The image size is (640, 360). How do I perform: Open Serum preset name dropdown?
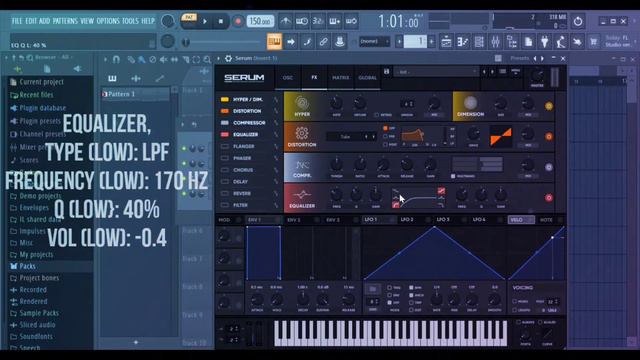[x=436, y=72]
